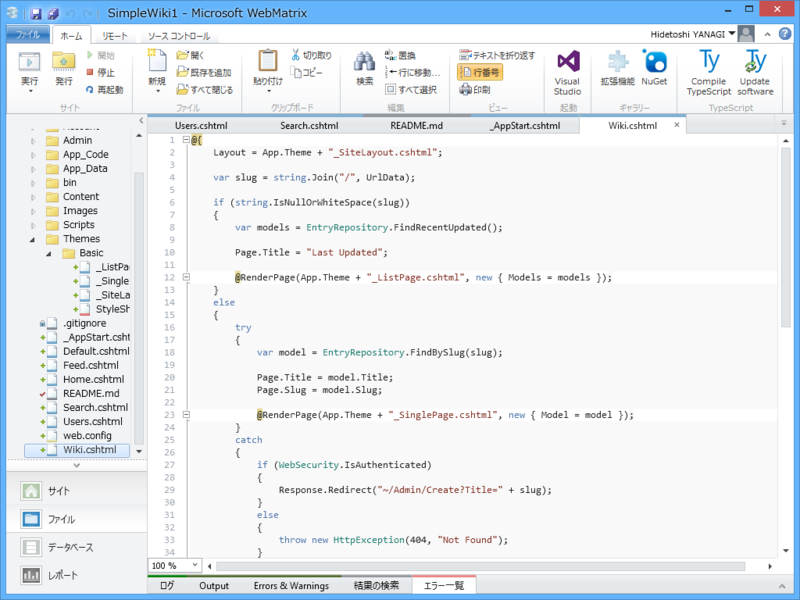Switch to Databases (データベース) workspace
800x600 pixels.
click(77, 547)
